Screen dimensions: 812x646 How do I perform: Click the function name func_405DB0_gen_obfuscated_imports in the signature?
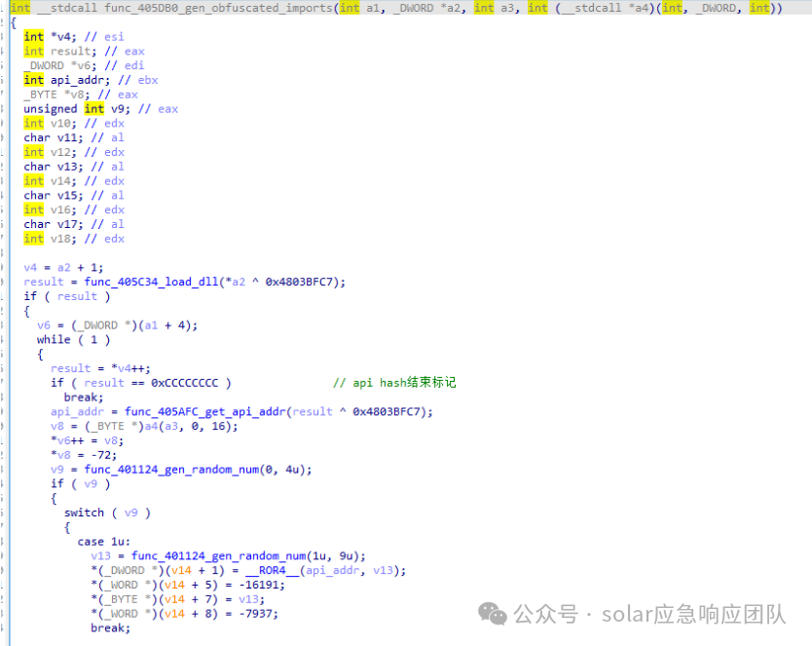coord(218,8)
